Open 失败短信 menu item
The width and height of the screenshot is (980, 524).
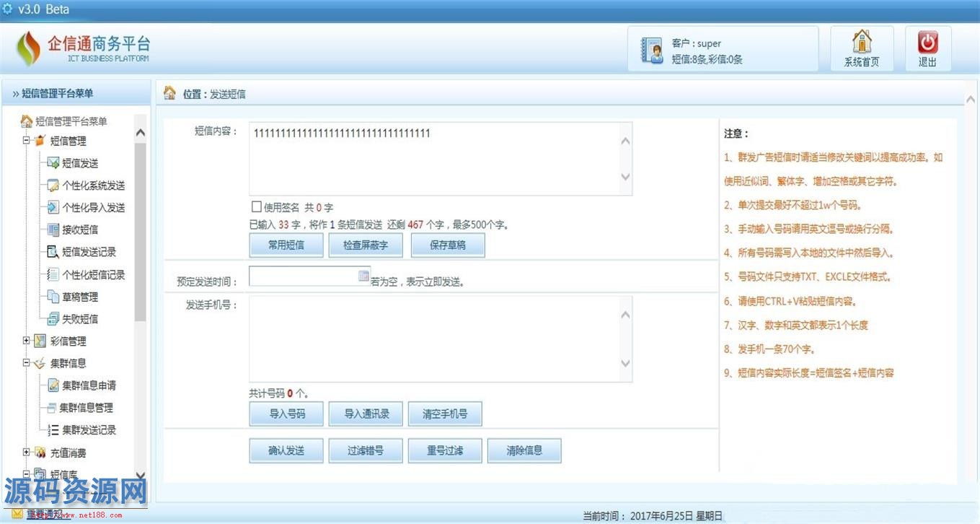pyautogui.click(x=80, y=319)
